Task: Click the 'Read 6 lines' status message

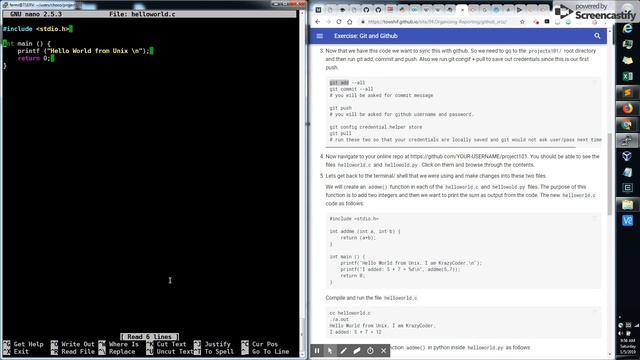Action: (x=149, y=337)
